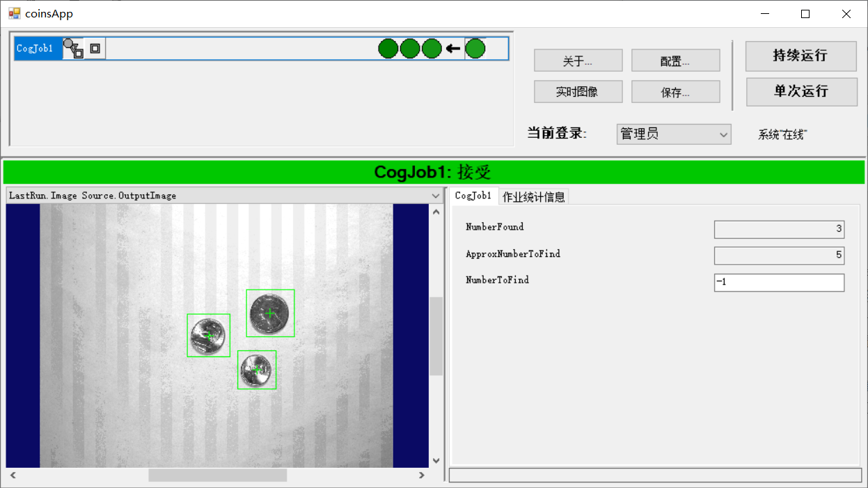Click the first green status circle
Viewport: 868px width, 488px height.
coord(388,49)
